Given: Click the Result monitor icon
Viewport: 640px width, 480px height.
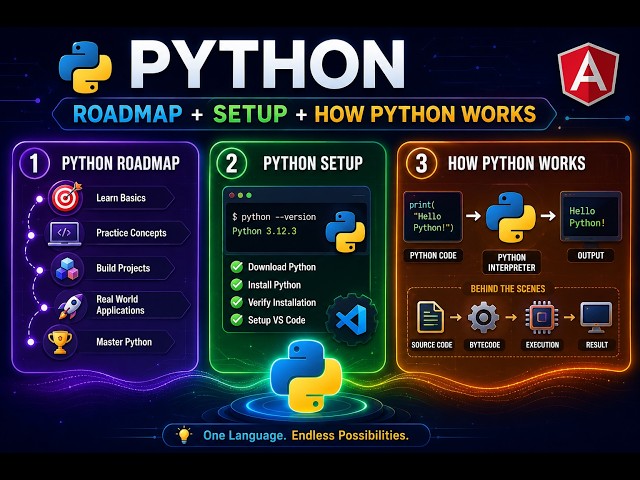Looking at the screenshot, I should [x=596, y=317].
